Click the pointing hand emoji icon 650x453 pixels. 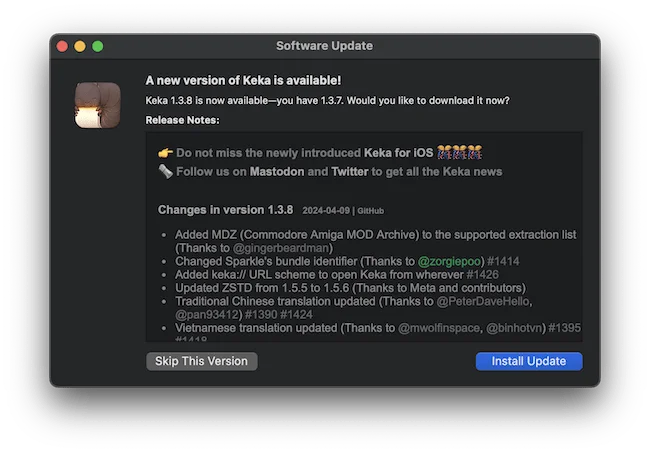coord(166,153)
